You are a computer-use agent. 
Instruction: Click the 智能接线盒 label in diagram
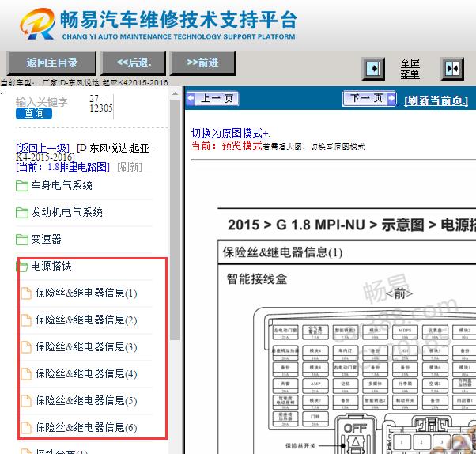(x=257, y=278)
